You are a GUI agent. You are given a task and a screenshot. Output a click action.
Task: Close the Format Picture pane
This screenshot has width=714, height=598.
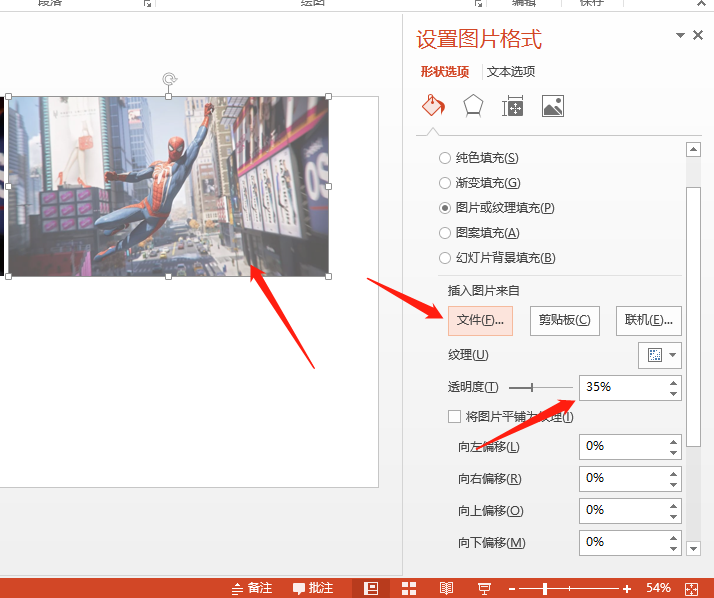(698, 35)
